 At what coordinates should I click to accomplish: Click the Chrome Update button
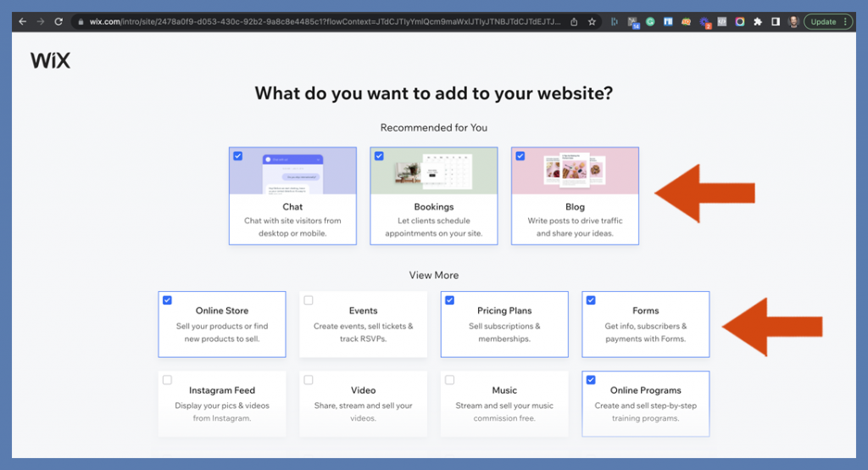click(x=824, y=21)
